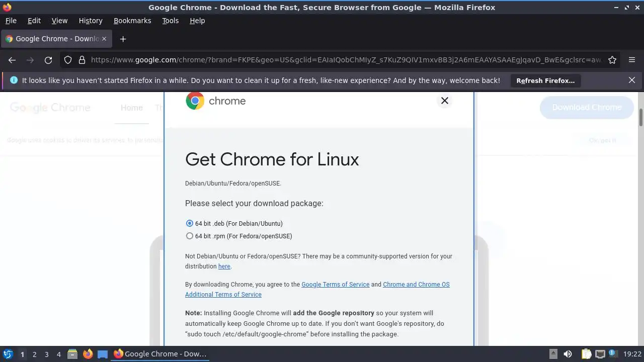Go back to the previous page
This screenshot has height=362, width=644.
coord(12,60)
